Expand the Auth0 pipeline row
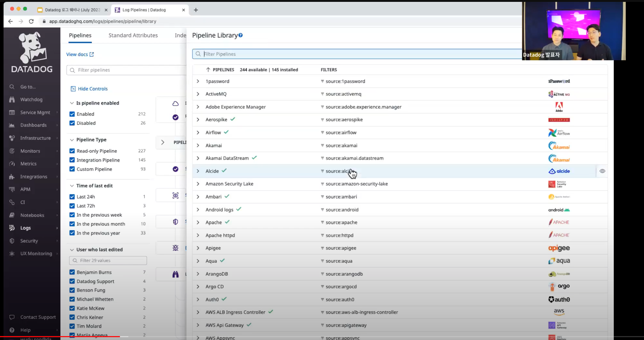This screenshot has width=644, height=340. (198, 300)
